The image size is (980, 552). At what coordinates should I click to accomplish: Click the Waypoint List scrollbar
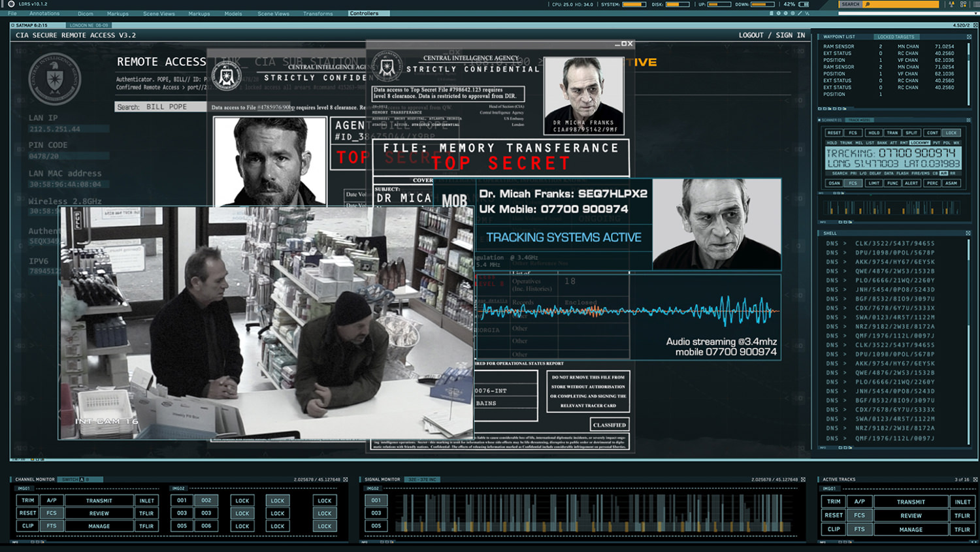coord(969,73)
